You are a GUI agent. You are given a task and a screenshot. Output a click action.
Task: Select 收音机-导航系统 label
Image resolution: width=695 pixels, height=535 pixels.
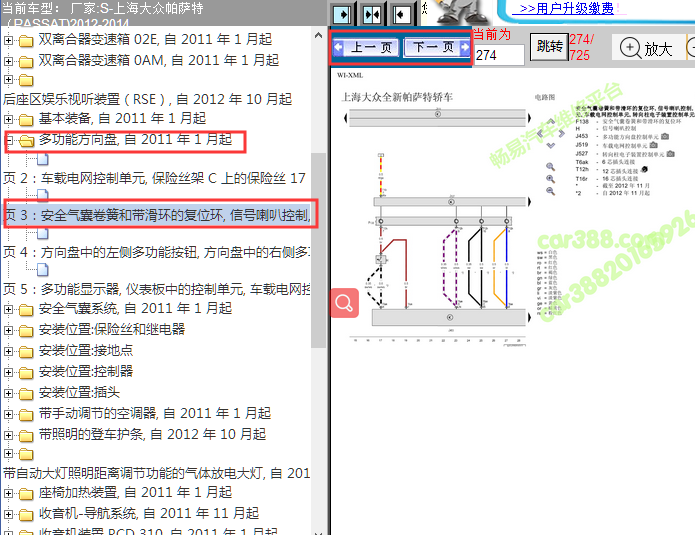148,513
